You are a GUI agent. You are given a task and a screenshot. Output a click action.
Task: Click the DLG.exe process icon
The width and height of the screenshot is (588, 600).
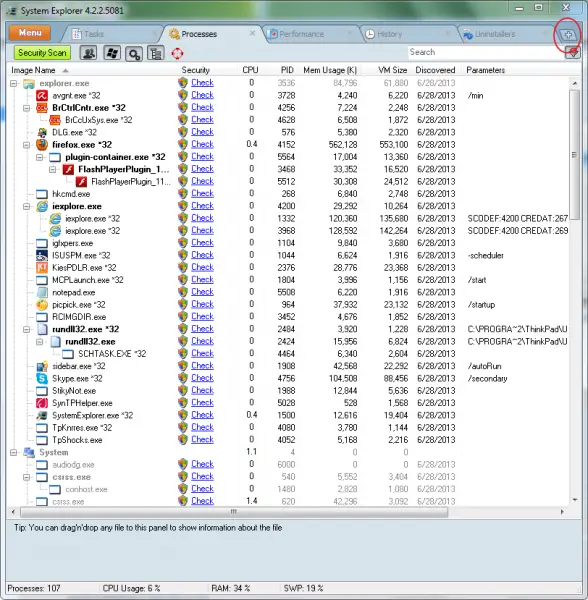pyautogui.click(x=42, y=132)
